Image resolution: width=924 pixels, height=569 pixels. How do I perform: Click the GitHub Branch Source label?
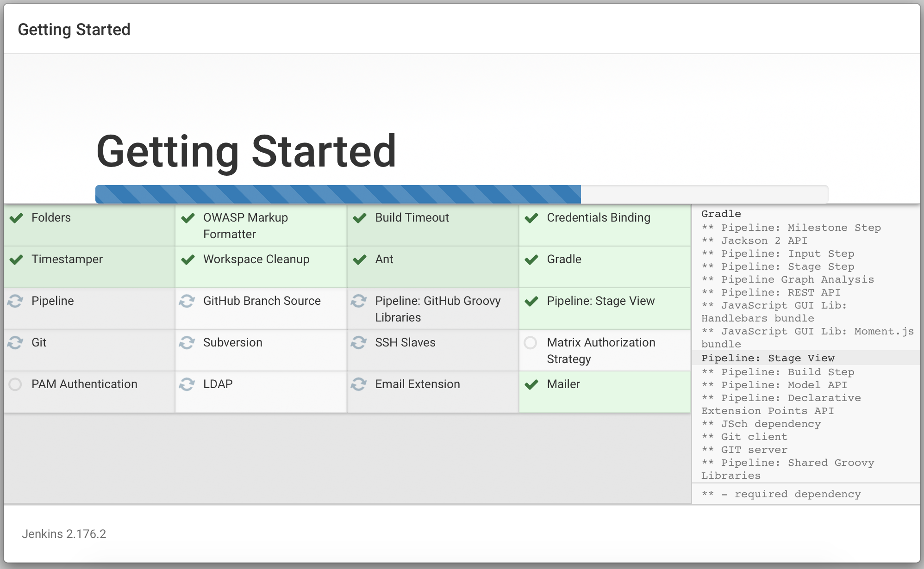coord(262,301)
